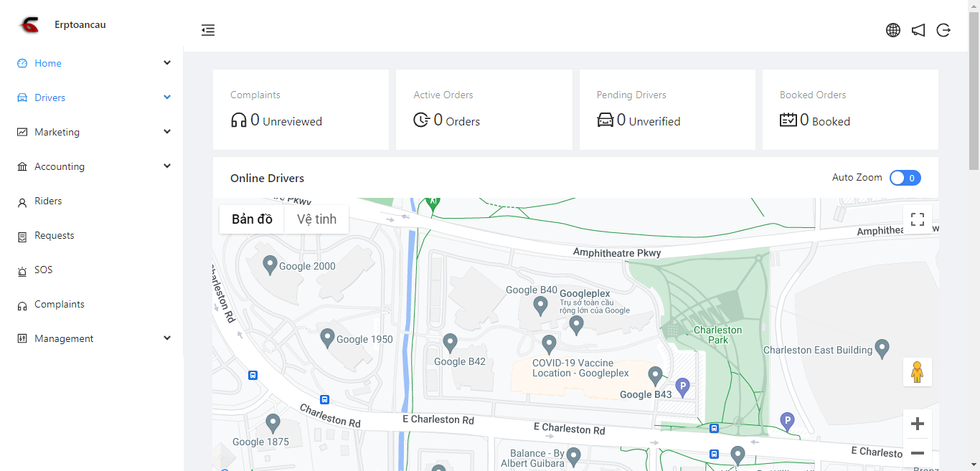980x471 pixels.
Task: Collapse the sidebar with the hamburger icon
Action: pos(208,30)
